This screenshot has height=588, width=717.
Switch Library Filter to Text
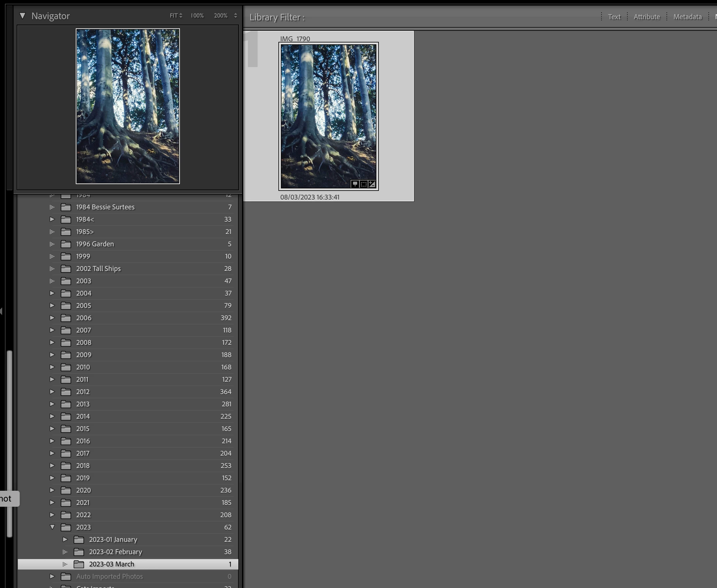coord(614,17)
